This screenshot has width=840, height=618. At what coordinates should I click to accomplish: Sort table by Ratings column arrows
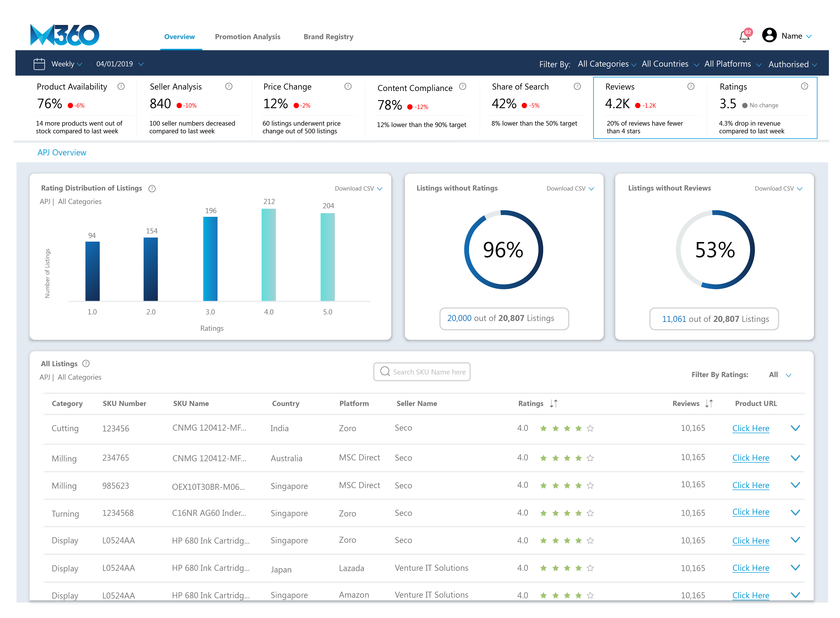tap(554, 403)
